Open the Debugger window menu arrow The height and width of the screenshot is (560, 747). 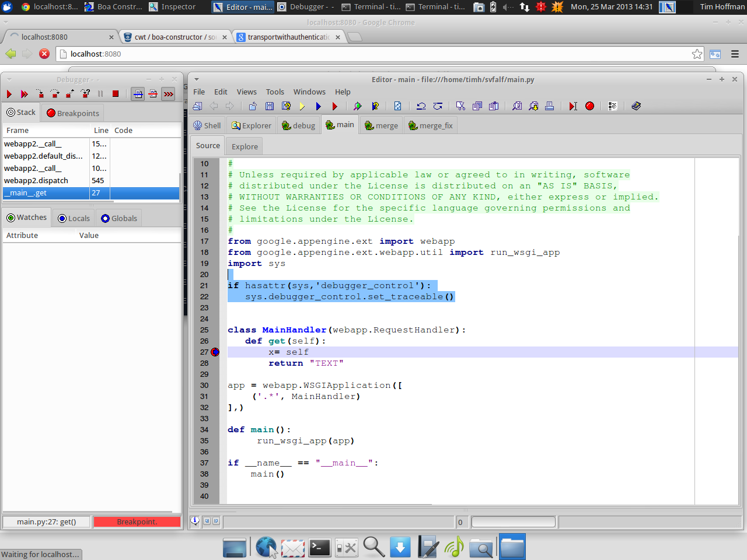tap(9, 79)
